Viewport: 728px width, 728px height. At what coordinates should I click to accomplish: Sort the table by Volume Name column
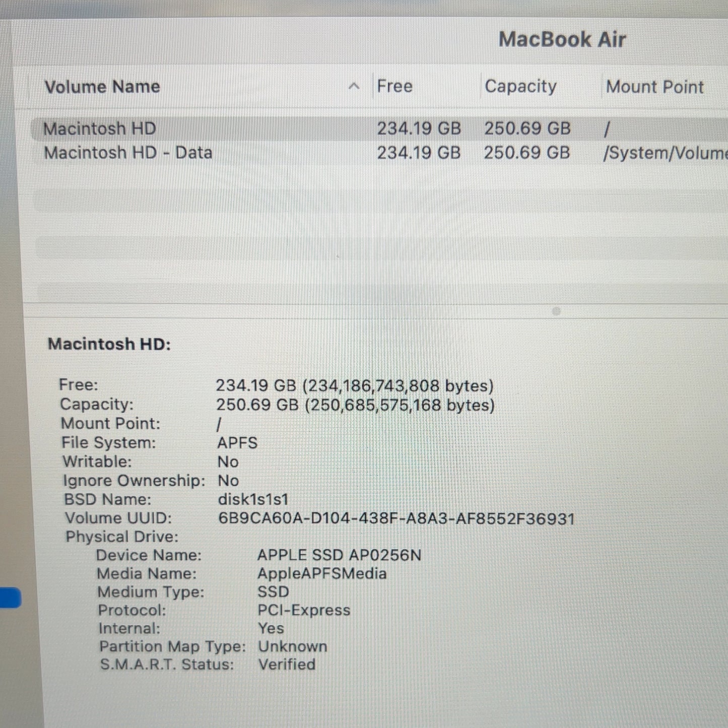[x=102, y=87]
